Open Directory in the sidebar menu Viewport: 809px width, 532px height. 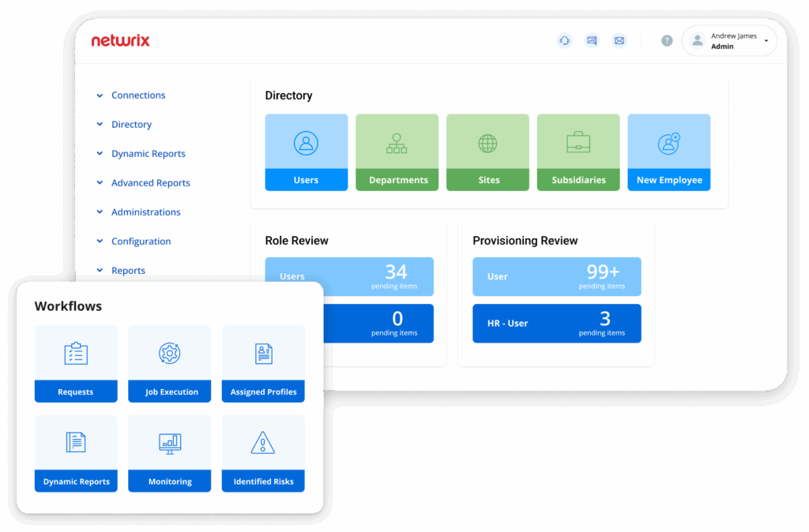[132, 124]
